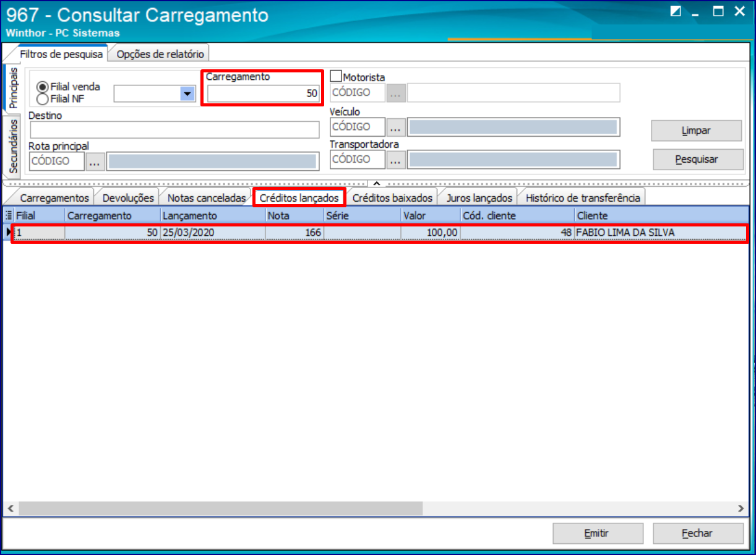
Task: Open the Principais vertical tab
Action: pyautogui.click(x=13, y=88)
